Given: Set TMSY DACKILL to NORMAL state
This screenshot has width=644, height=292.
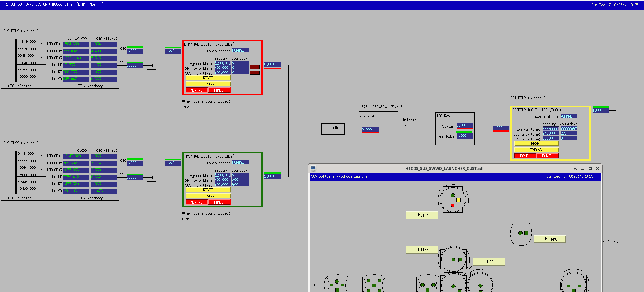Looking at the screenshot, I should [196, 202].
